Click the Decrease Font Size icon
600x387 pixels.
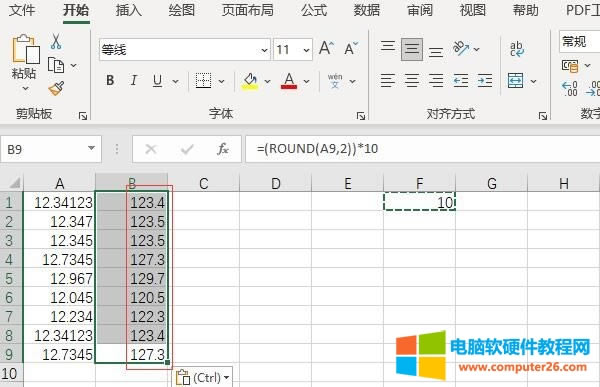pyautogui.click(x=351, y=48)
